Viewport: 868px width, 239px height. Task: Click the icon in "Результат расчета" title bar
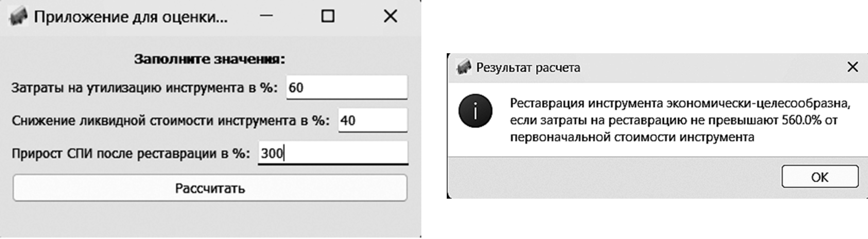(463, 68)
